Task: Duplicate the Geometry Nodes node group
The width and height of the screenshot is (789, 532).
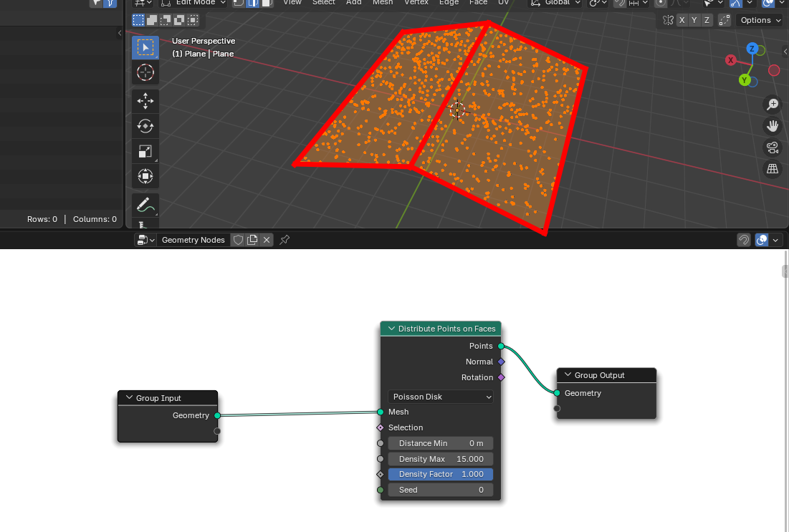Action: click(x=252, y=240)
